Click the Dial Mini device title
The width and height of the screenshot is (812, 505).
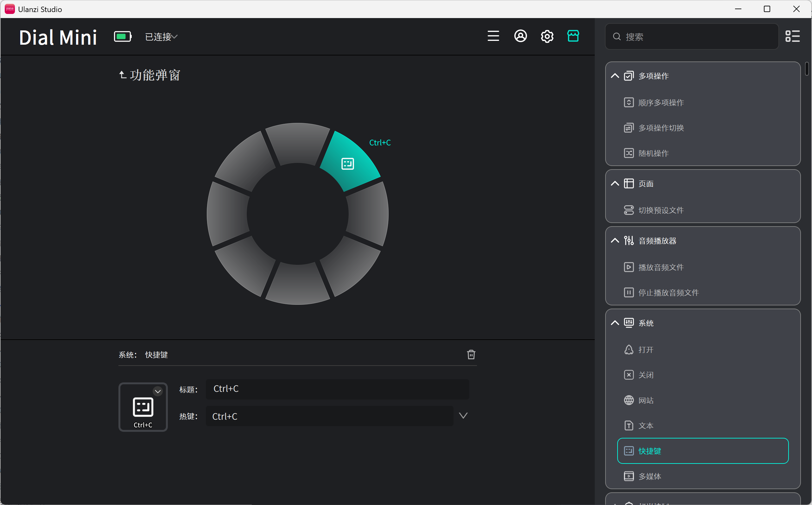[58, 37]
